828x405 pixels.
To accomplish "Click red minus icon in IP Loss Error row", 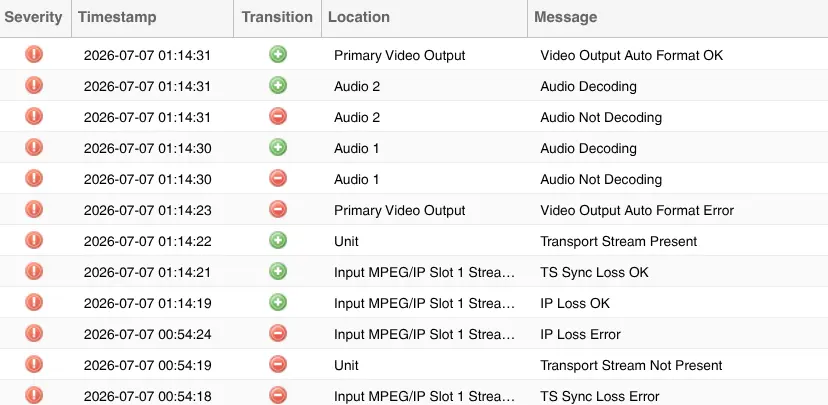I will 278,334.
